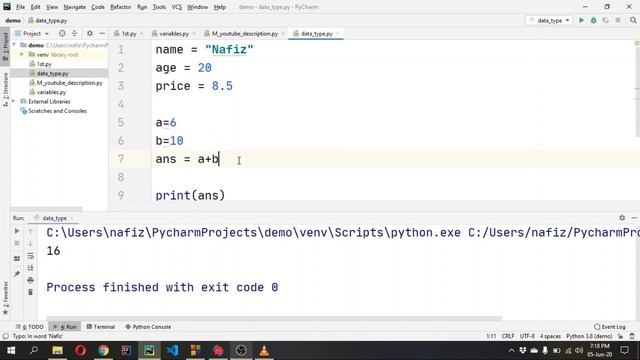
Task: Open the TODO tool window
Action: [x=30, y=327]
